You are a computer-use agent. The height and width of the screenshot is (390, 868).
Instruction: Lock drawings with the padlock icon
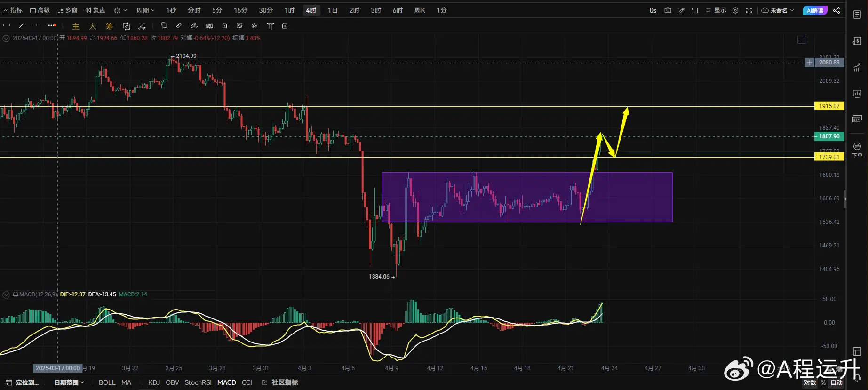[224, 25]
